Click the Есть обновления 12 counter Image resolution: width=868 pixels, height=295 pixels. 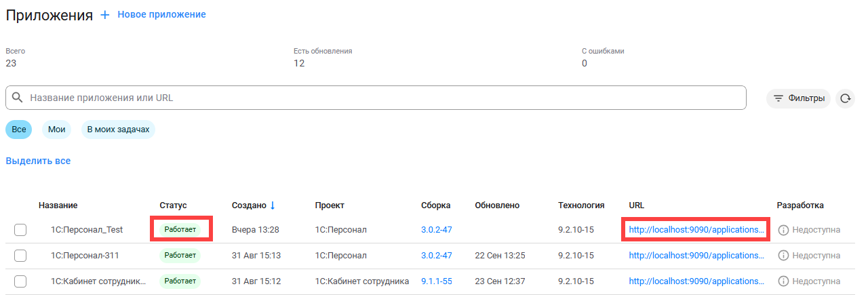(x=323, y=57)
